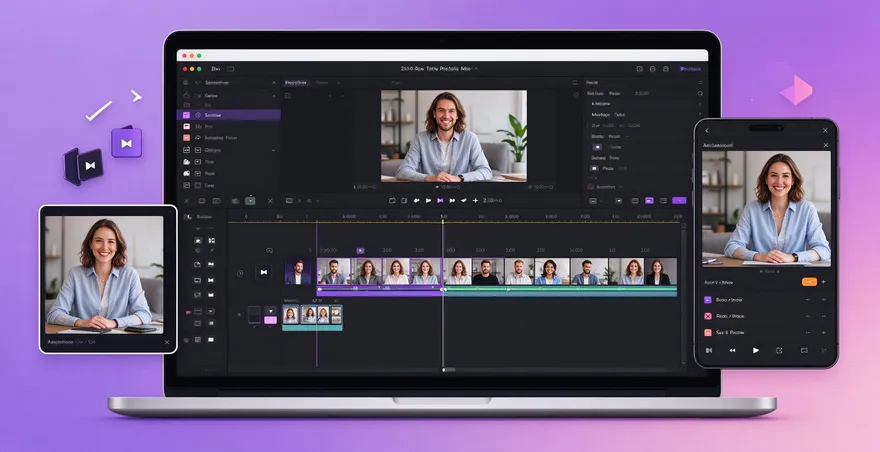Select first thumbnail in lower track clip
The height and width of the screenshot is (452, 880).
pos(291,315)
